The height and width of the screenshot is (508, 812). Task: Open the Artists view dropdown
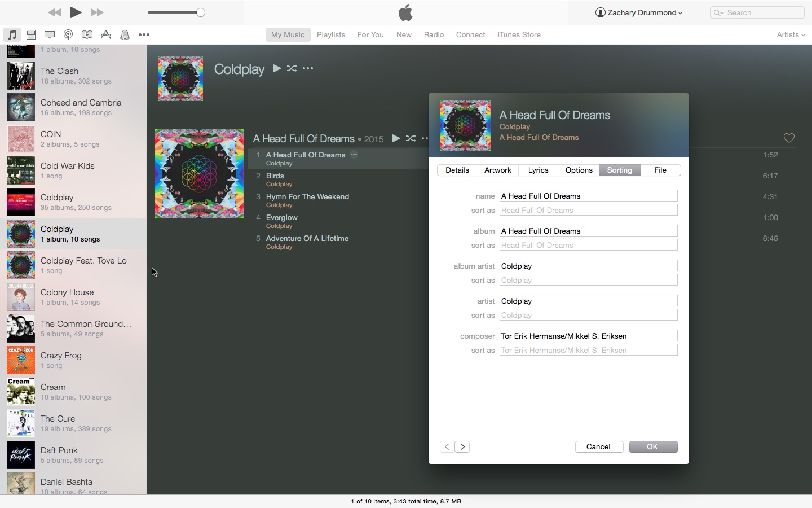pyautogui.click(x=791, y=34)
